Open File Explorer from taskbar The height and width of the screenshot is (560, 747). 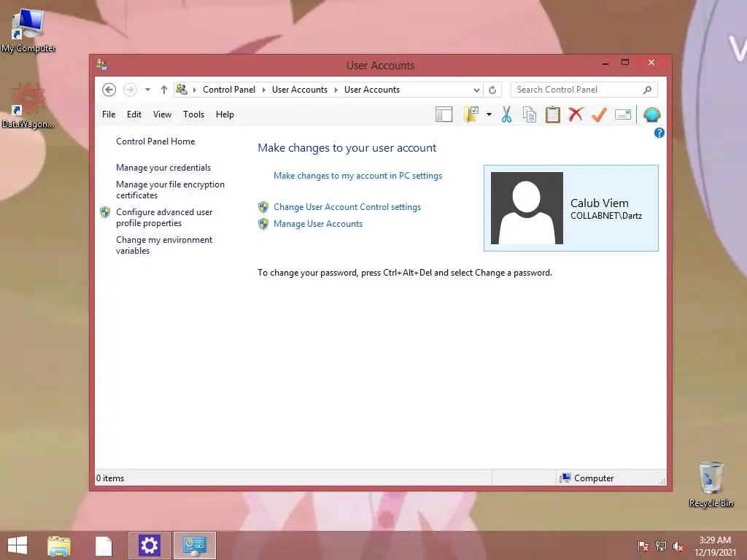pyautogui.click(x=59, y=545)
